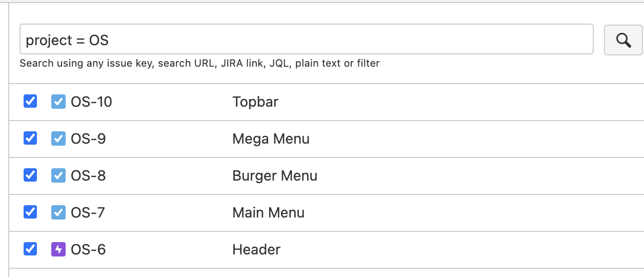Uncheck the OS-8 Burger Menu checkbox
Image resolution: width=644 pixels, height=277 pixels.
click(30, 175)
